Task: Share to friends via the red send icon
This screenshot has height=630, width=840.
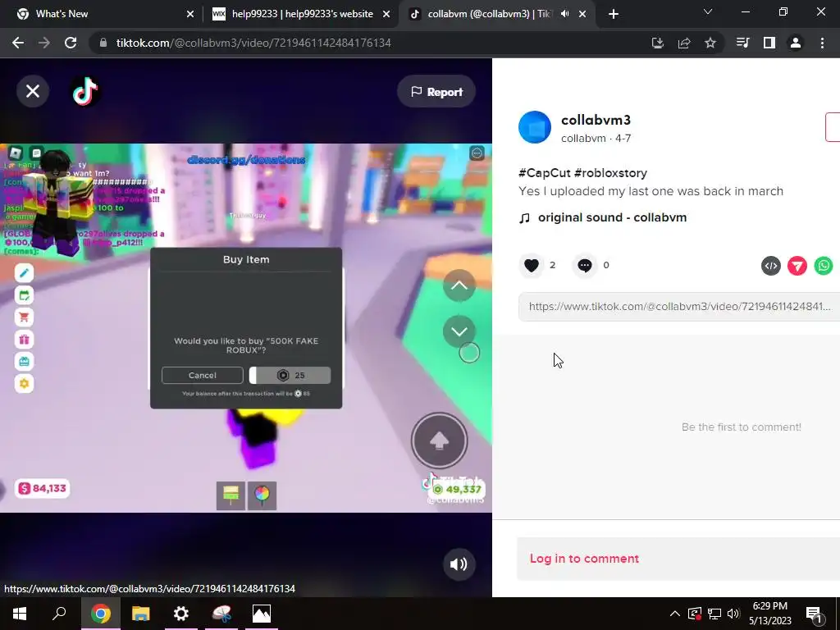Action: (797, 266)
